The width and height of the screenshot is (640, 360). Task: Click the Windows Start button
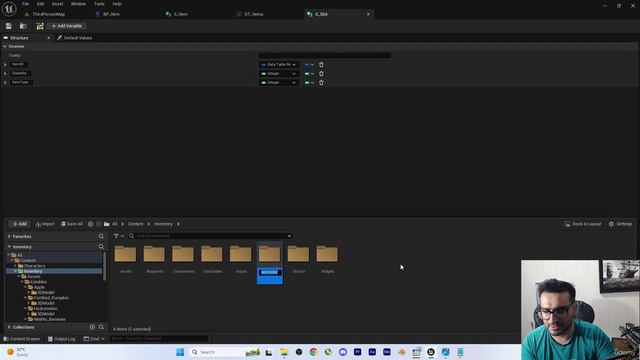pos(180,352)
